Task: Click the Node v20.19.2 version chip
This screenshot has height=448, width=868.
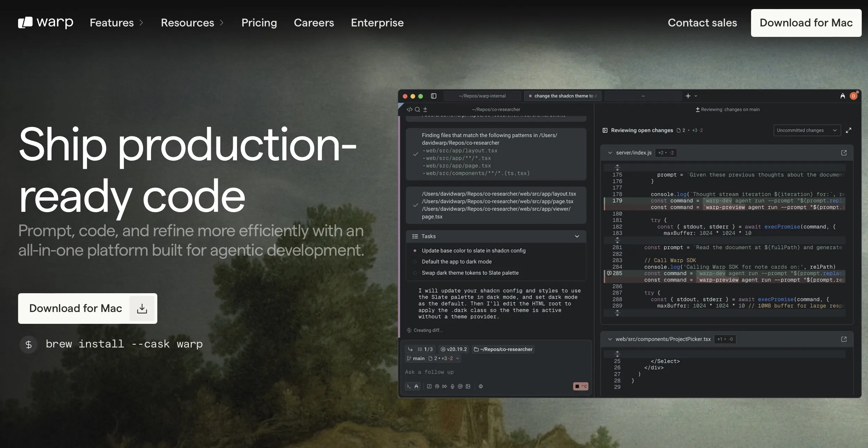Action: point(453,349)
